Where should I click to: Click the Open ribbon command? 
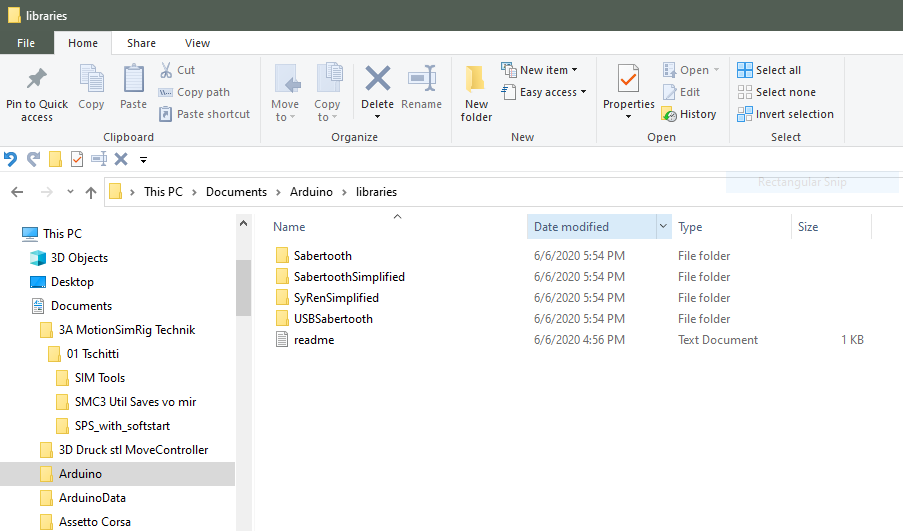click(x=690, y=70)
